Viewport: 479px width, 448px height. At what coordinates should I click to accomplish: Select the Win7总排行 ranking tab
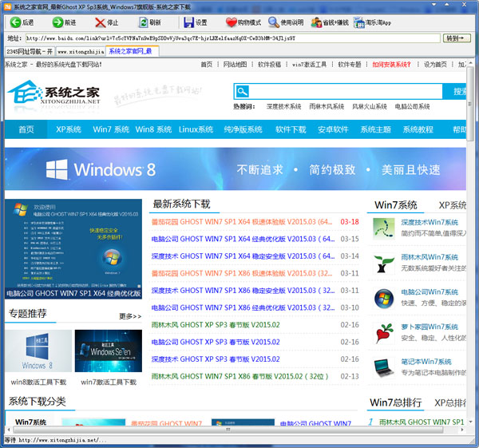click(396, 402)
